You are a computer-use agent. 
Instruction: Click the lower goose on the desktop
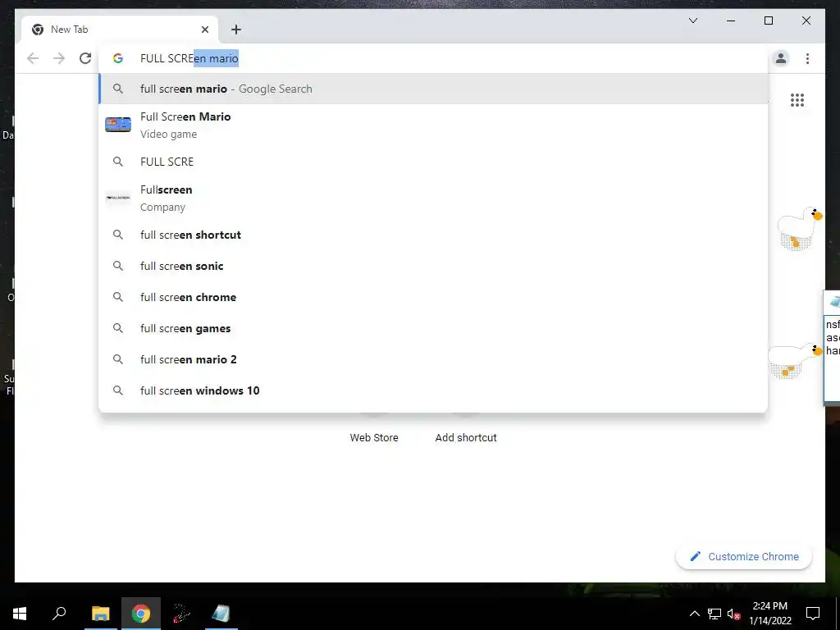[x=795, y=361]
